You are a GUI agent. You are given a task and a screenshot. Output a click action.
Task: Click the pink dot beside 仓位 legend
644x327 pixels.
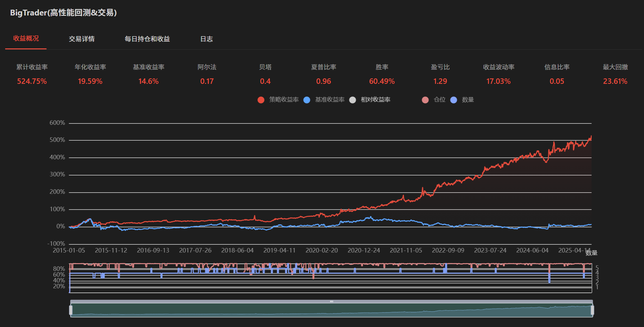pyautogui.click(x=425, y=100)
